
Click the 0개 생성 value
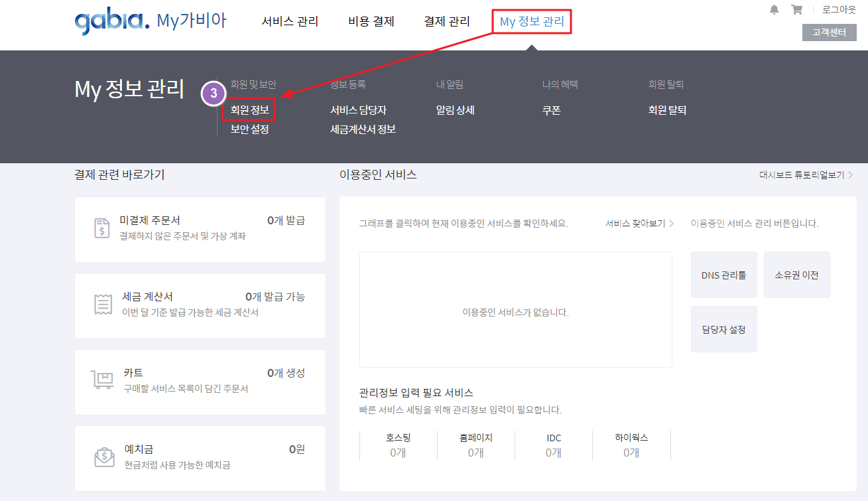point(286,373)
